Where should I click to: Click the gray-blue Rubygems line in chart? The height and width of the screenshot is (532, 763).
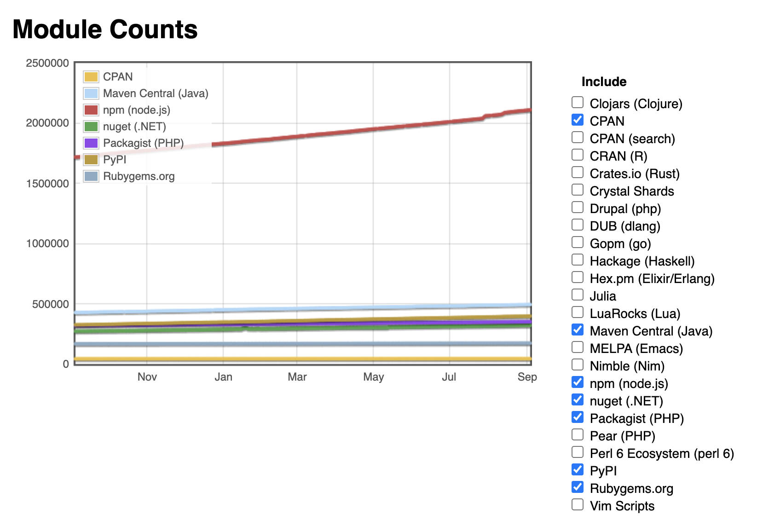point(303,344)
